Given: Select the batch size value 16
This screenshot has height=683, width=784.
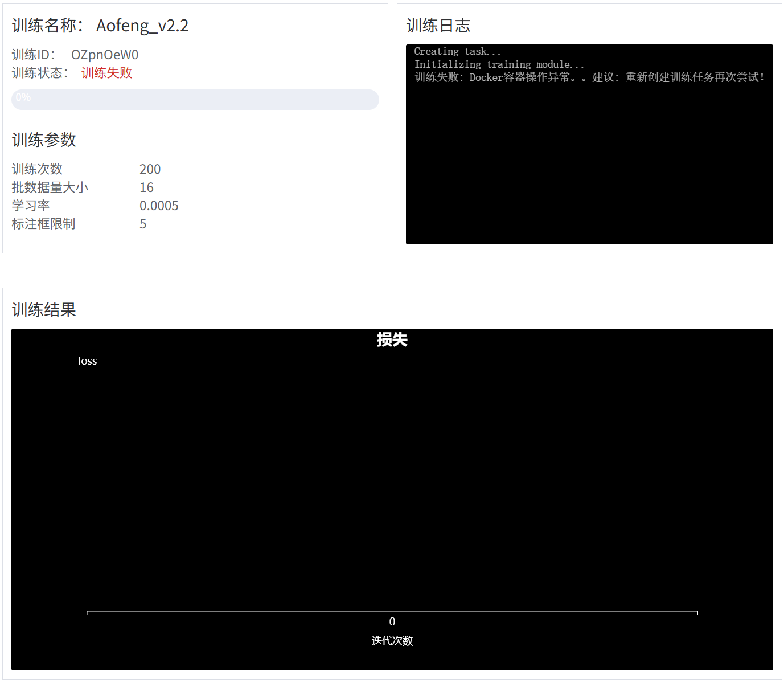Looking at the screenshot, I should pos(147,187).
